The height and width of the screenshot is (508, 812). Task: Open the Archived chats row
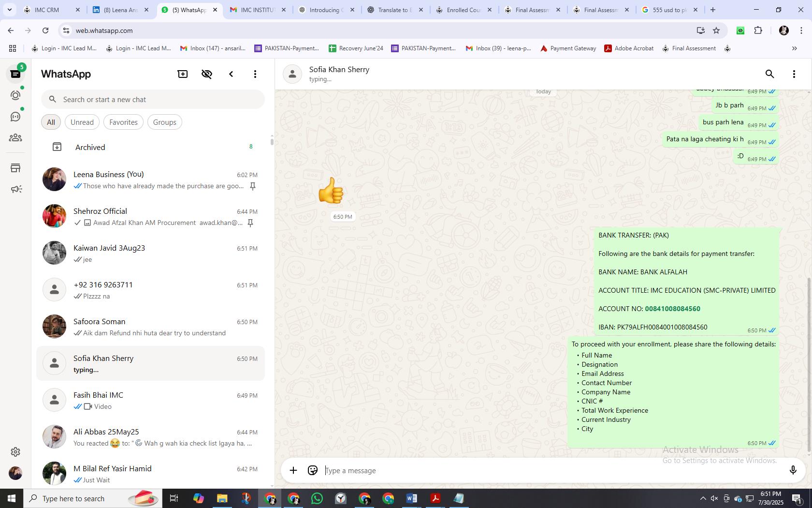pos(151,147)
